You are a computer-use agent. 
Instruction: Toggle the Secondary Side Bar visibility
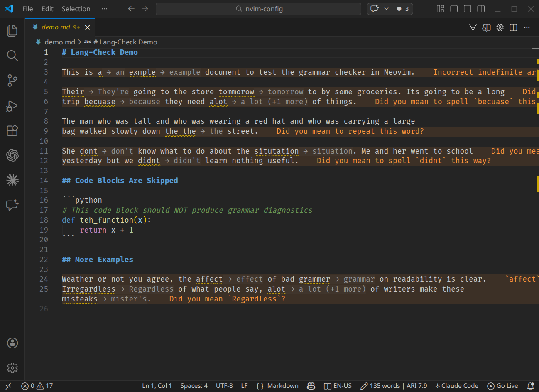pyautogui.click(x=481, y=9)
